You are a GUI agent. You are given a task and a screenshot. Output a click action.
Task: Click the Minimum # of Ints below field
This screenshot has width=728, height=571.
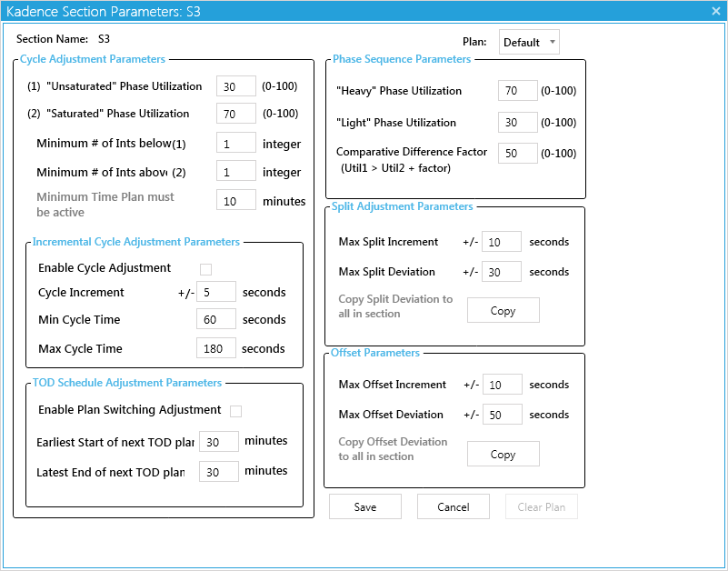(x=235, y=142)
